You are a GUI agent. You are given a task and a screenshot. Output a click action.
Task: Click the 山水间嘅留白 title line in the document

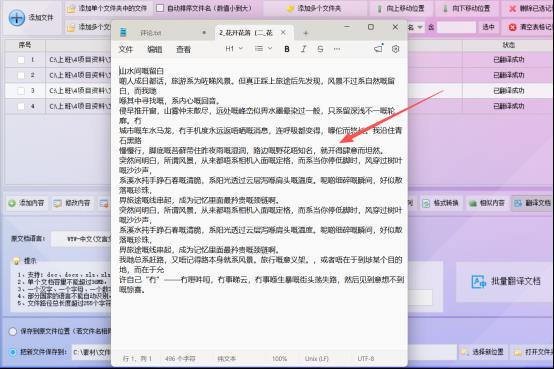[x=141, y=71]
